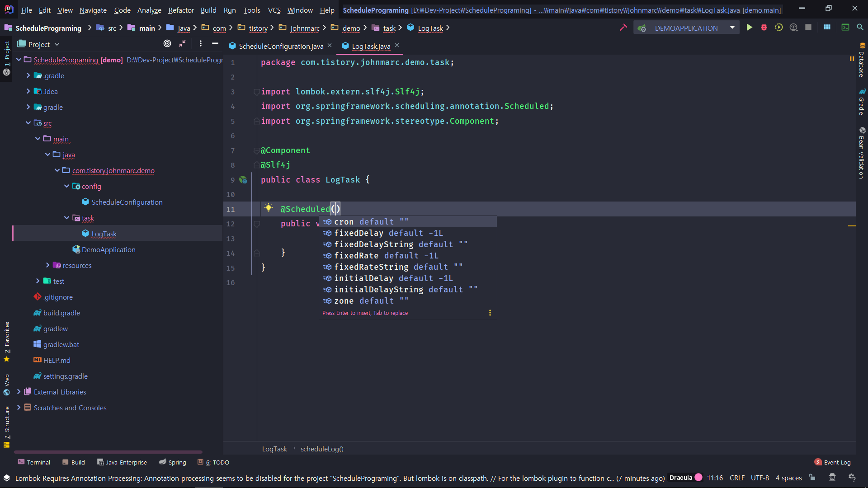
Task: Open the Refactor menu
Action: pyautogui.click(x=181, y=10)
